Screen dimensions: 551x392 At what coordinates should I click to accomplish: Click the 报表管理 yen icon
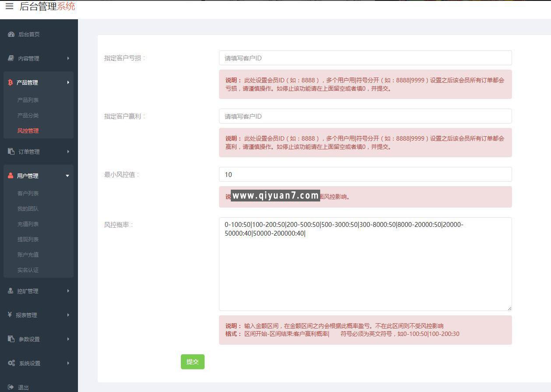(10, 314)
